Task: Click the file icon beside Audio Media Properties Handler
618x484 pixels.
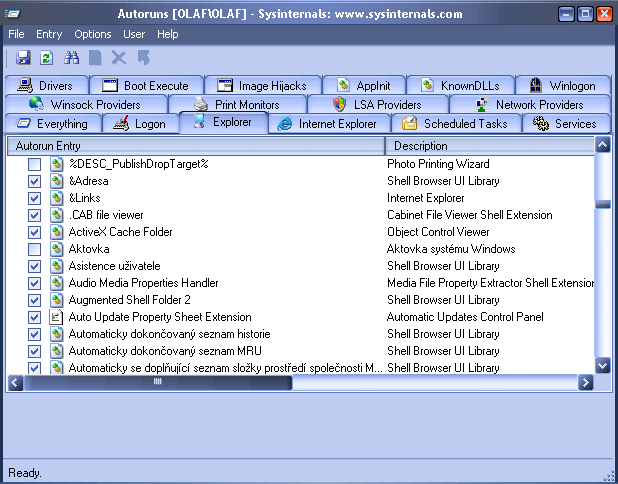Action: [56, 283]
